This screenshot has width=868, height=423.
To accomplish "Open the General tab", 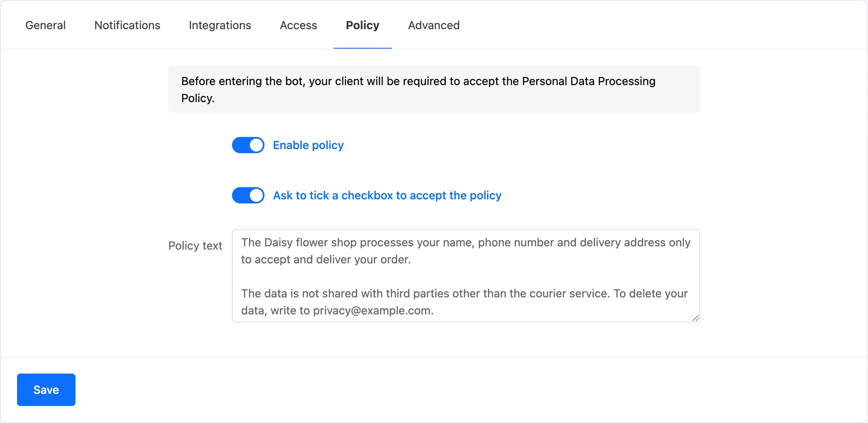I will click(45, 25).
